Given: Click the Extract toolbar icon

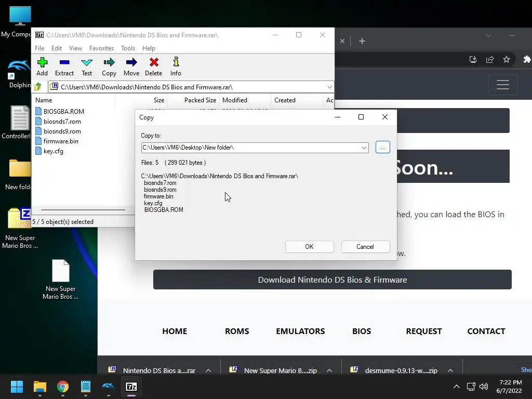Looking at the screenshot, I should [64, 66].
